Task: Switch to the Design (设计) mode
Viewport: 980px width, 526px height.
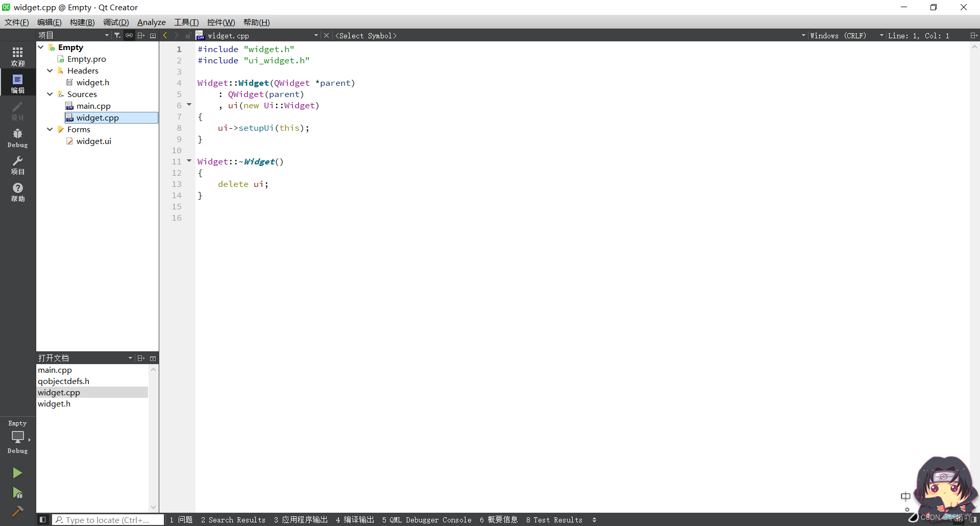Action: point(18,110)
